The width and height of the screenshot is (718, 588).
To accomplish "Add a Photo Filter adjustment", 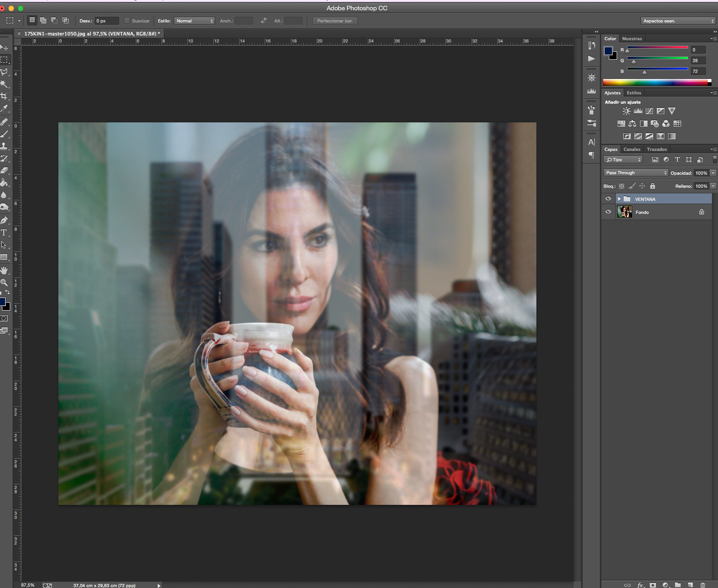I will [x=655, y=124].
